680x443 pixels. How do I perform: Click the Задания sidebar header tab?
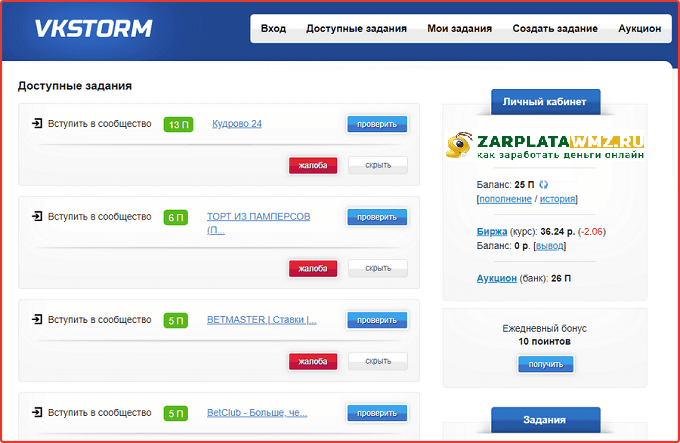click(x=546, y=420)
